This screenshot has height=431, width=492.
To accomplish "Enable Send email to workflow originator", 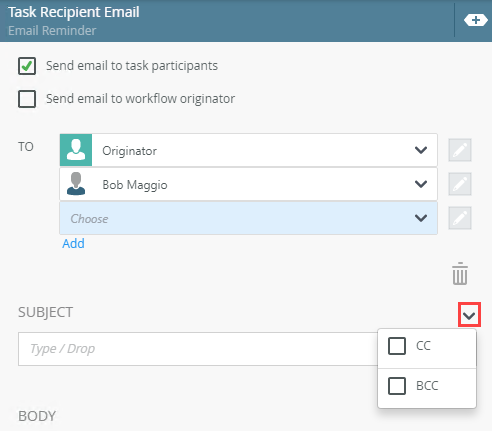I will point(27,99).
